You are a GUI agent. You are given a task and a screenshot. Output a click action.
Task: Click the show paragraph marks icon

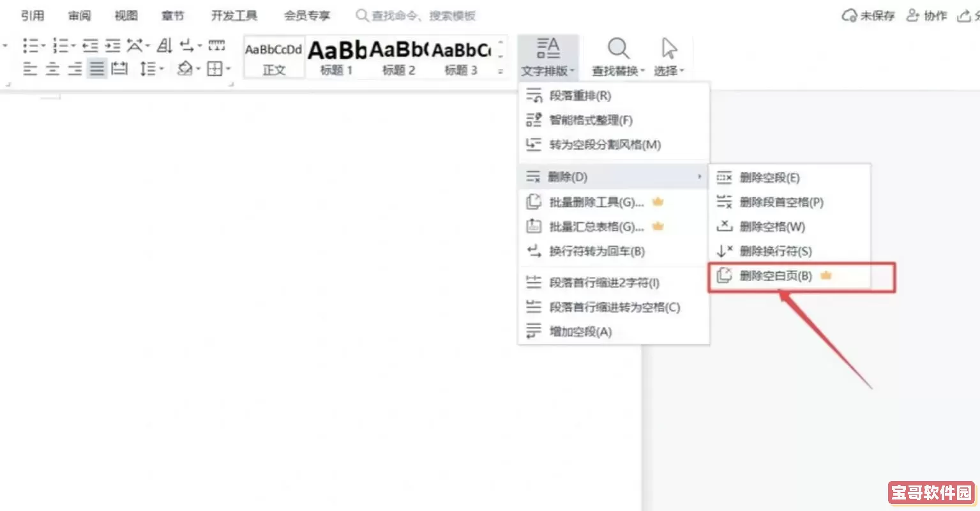point(187,45)
